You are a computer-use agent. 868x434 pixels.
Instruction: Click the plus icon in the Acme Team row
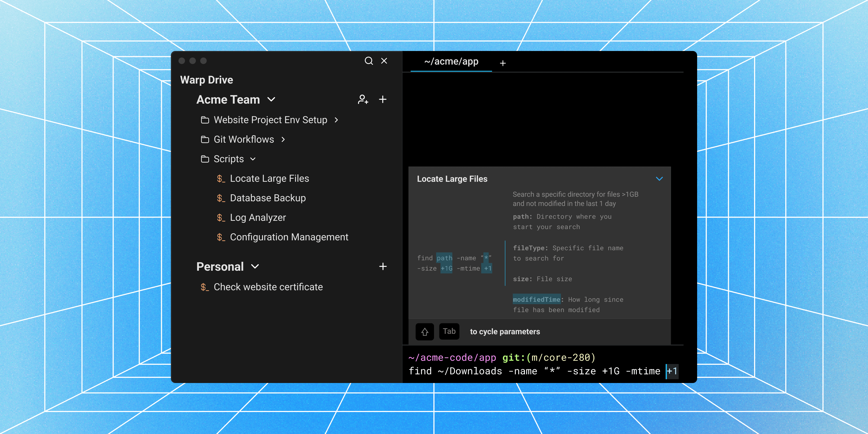pyautogui.click(x=383, y=99)
